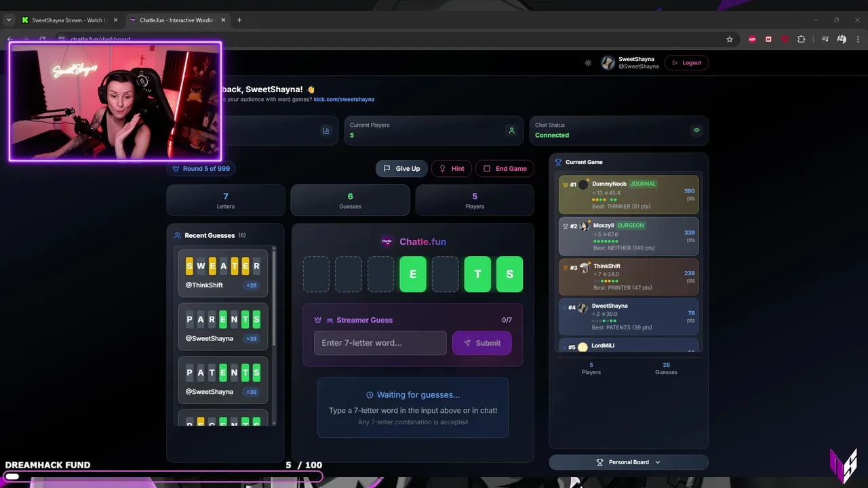Open SweetShayna profile avatar in header

(x=608, y=63)
